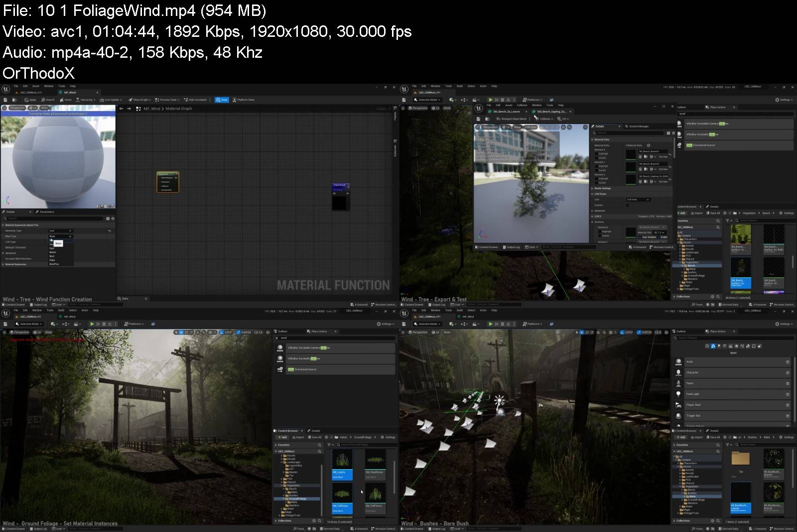The width and height of the screenshot is (797, 532).
Task: Click Pawn actor in Place Actors list
Action: coord(732,383)
